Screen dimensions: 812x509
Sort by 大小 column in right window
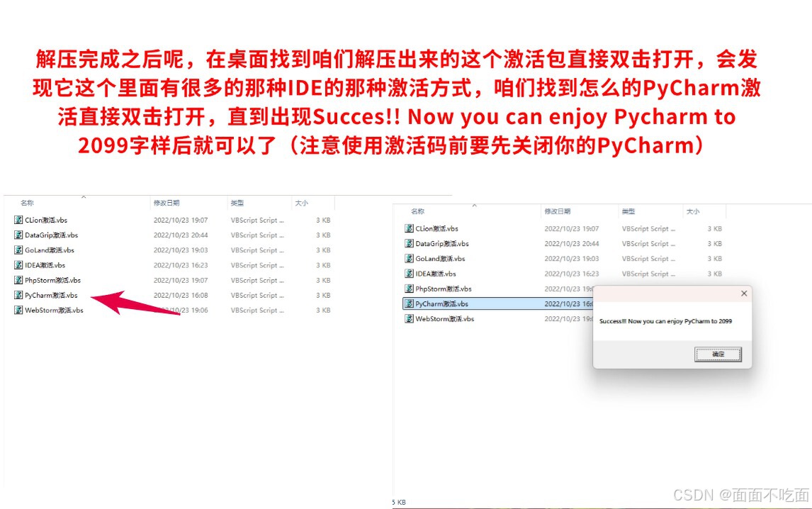692,211
